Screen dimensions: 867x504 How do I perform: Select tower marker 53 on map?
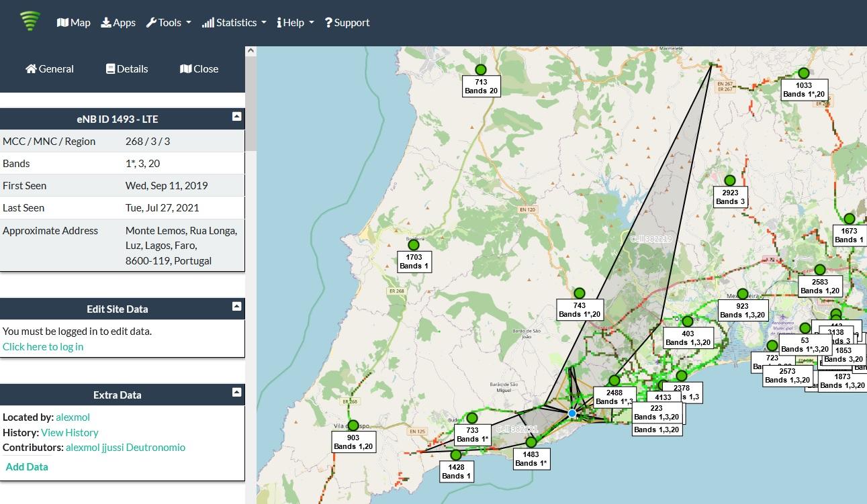(x=805, y=328)
